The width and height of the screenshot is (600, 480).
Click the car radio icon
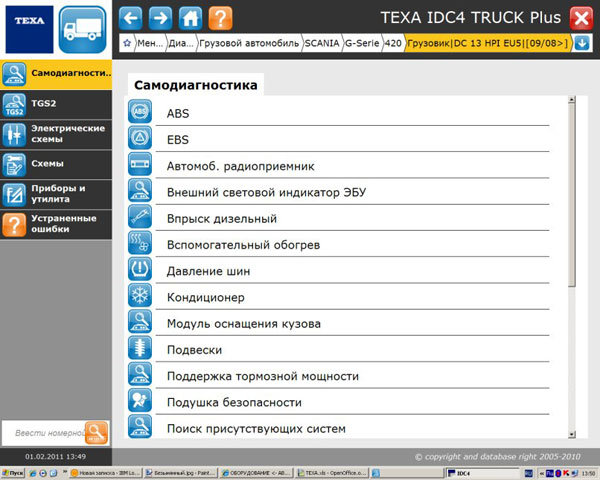coord(140,164)
